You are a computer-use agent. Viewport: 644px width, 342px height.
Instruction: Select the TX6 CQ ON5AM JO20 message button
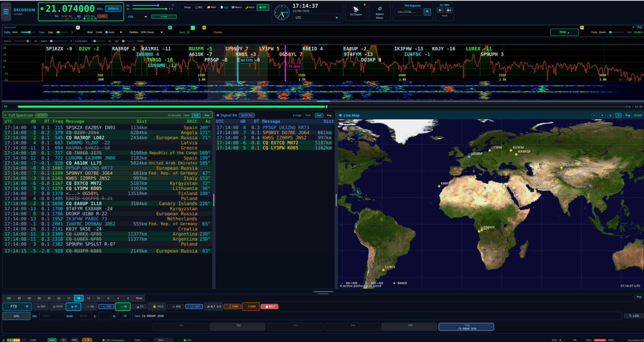466,327
